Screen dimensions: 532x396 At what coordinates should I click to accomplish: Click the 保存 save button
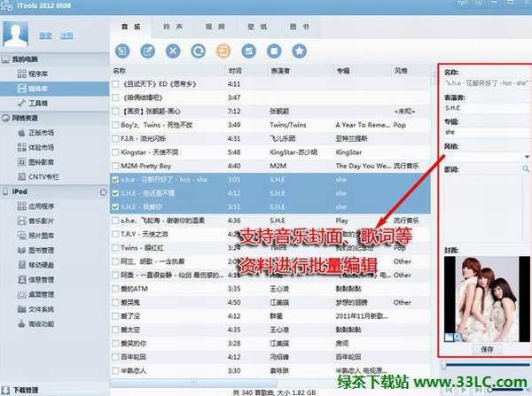(x=486, y=349)
